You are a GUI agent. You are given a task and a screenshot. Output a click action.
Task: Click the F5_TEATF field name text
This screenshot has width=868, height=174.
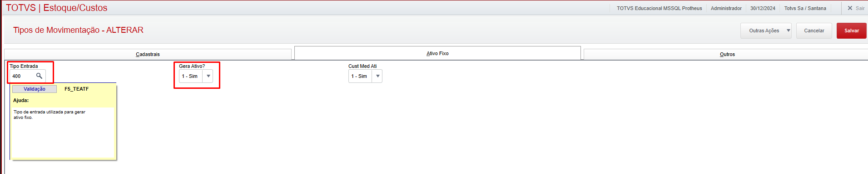coord(76,89)
